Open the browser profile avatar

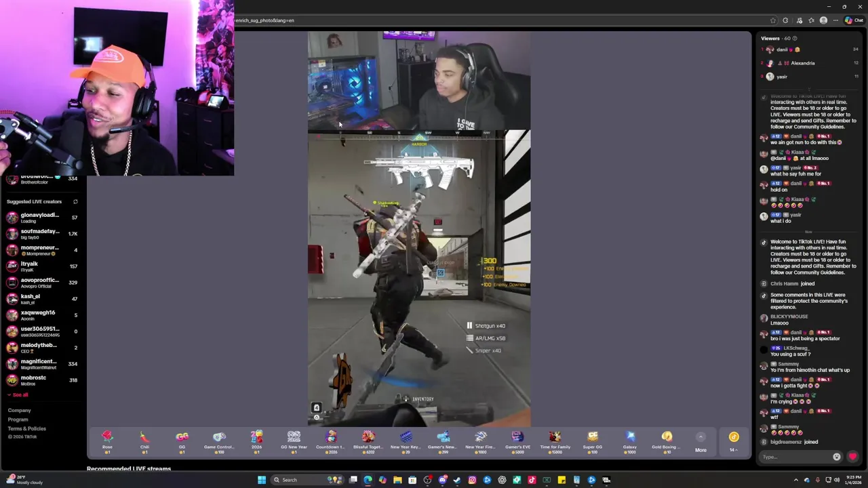click(823, 20)
